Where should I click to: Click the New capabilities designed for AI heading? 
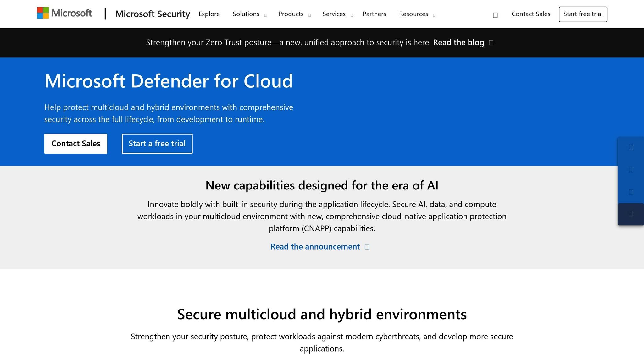[322, 185]
